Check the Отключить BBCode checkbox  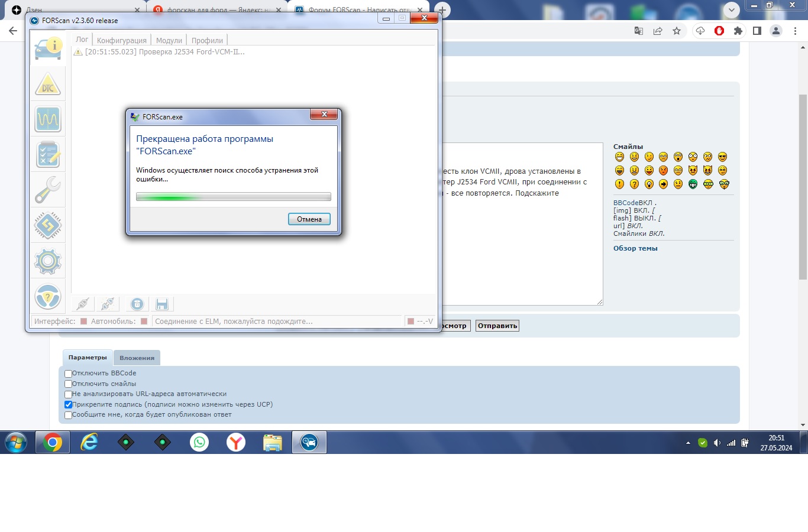(68, 374)
